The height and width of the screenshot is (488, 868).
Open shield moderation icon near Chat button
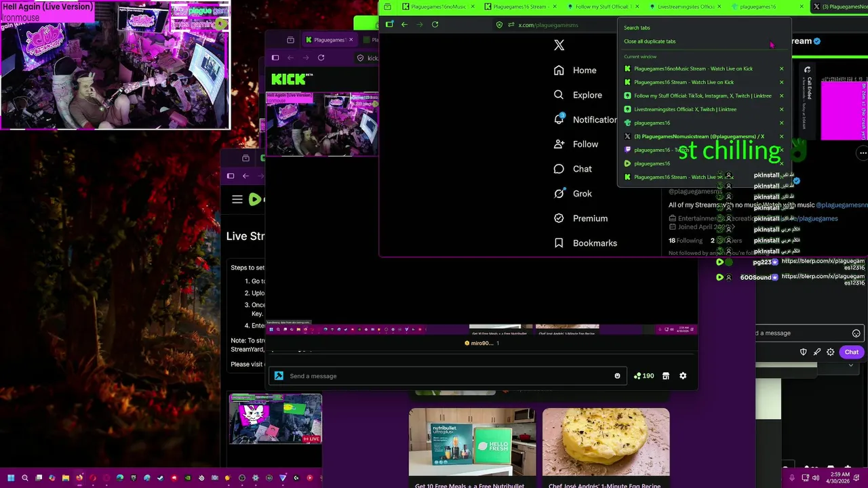804,352
